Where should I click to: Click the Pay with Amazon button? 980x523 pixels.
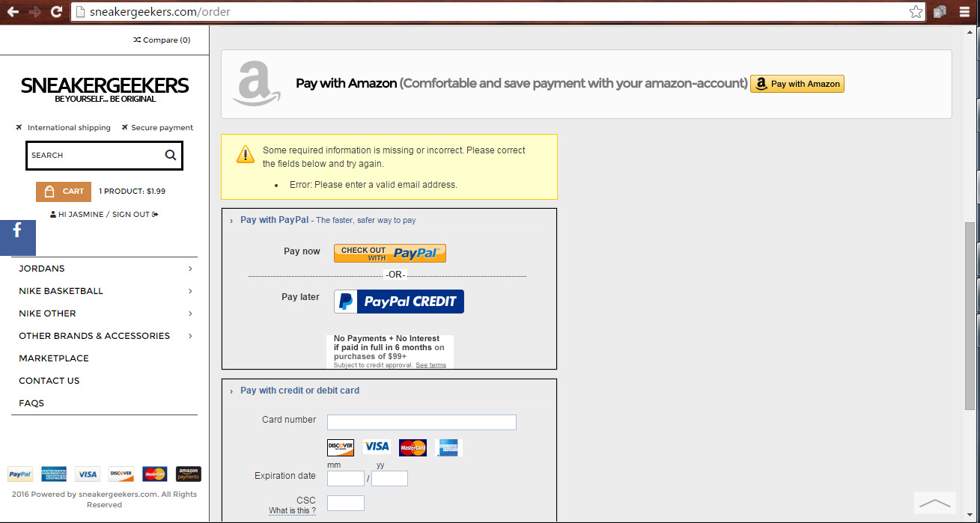click(x=797, y=84)
